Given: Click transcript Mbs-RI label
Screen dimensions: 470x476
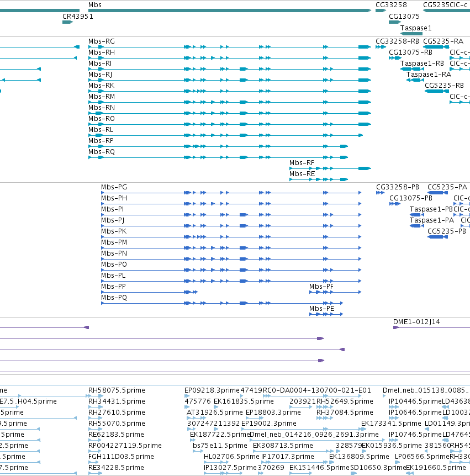Looking at the screenshot, I should [100, 64].
